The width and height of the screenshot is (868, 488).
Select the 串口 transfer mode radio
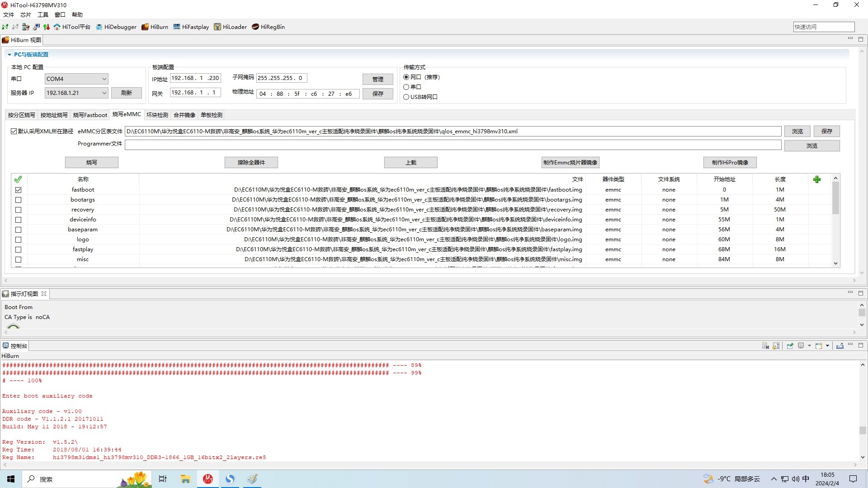(x=406, y=87)
